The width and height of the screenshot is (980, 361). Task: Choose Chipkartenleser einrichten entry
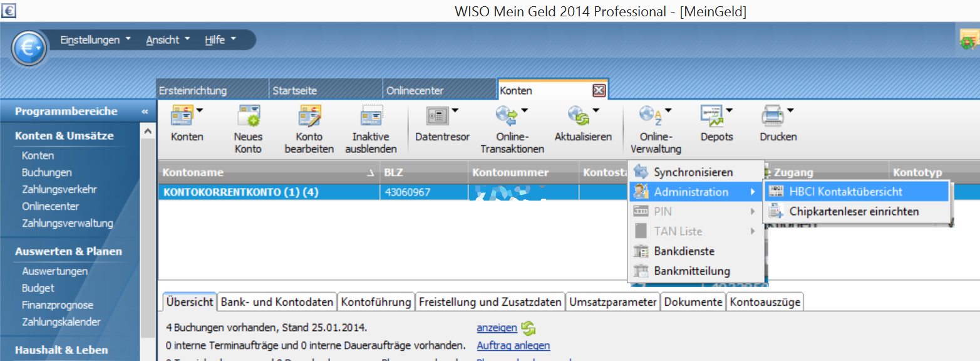(x=856, y=212)
